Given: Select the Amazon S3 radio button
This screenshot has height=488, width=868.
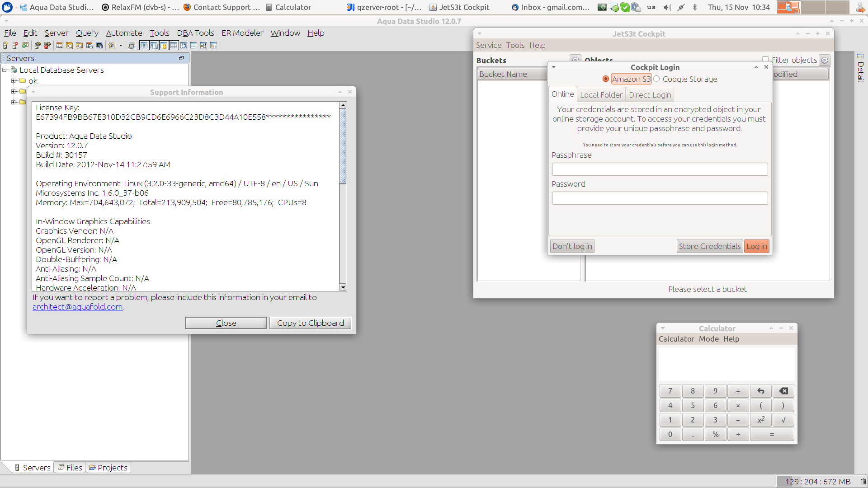Looking at the screenshot, I should tap(606, 79).
